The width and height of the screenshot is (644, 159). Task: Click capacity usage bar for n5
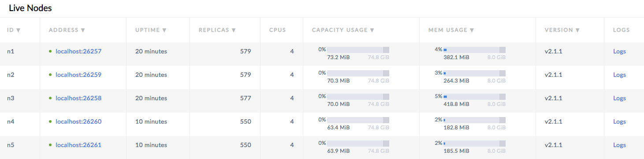(x=358, y=143)
